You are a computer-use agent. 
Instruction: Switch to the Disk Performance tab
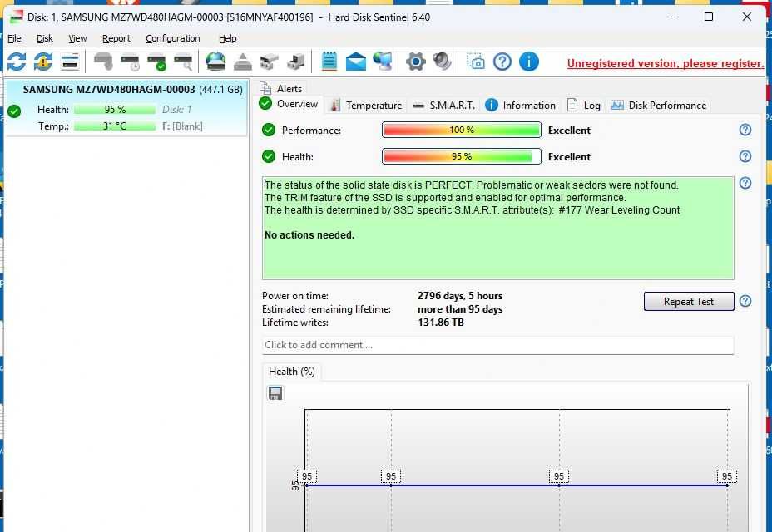[x=659, y=106]
